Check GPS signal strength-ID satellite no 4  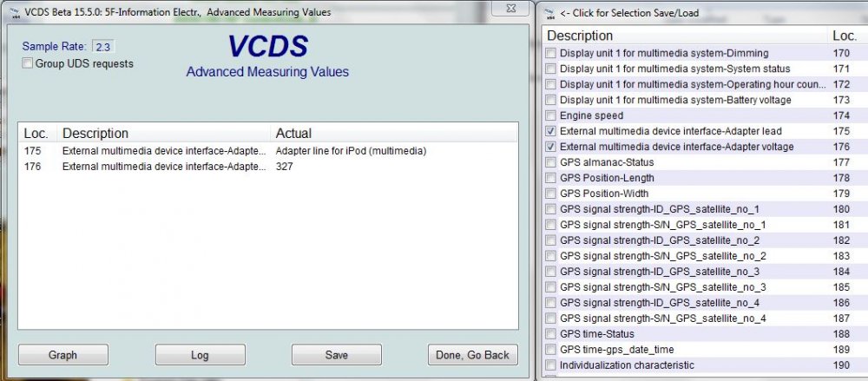tap(551, 303)
